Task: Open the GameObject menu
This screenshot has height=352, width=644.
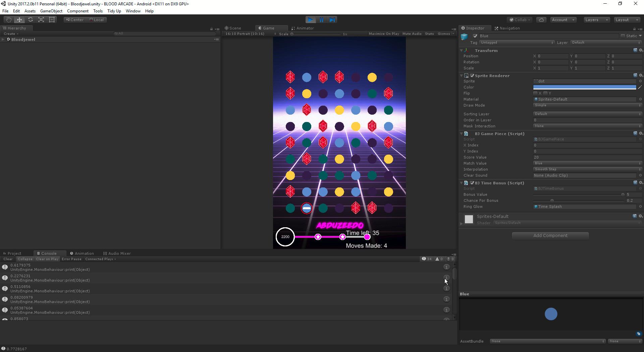Action: [51, 11]
